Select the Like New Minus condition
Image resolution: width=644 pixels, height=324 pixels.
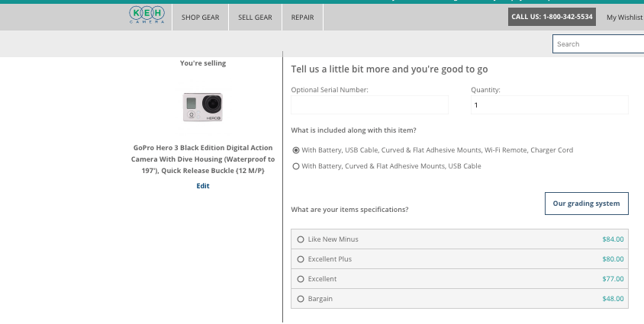[301, 239]
